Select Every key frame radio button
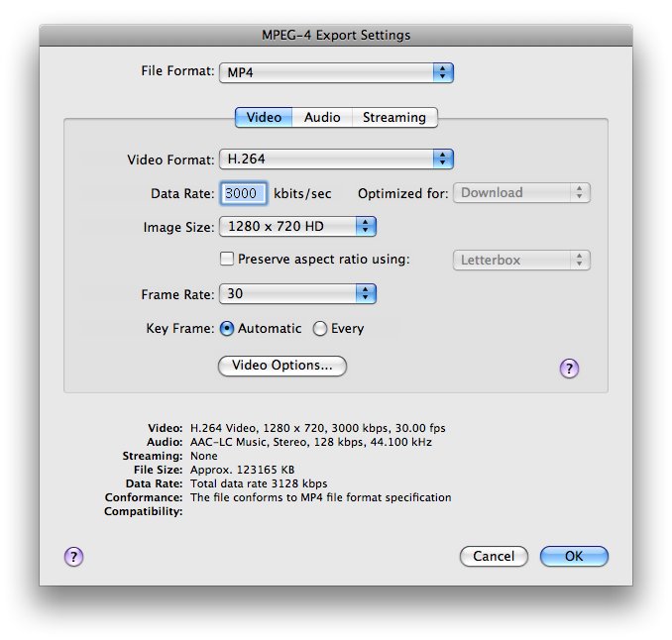The width and height of the screenshot is (672, 640). point(320,329)
